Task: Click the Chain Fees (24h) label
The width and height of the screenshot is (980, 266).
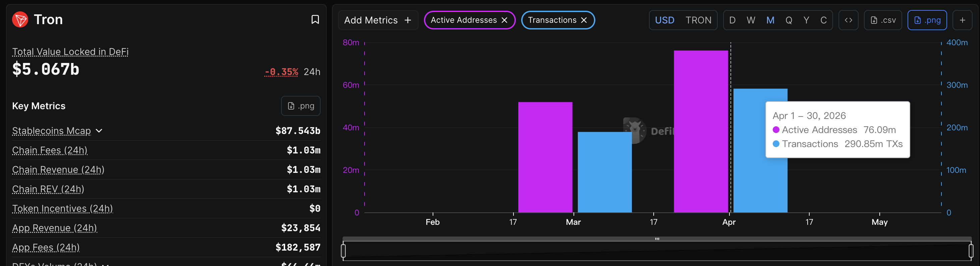Action: 50,150
